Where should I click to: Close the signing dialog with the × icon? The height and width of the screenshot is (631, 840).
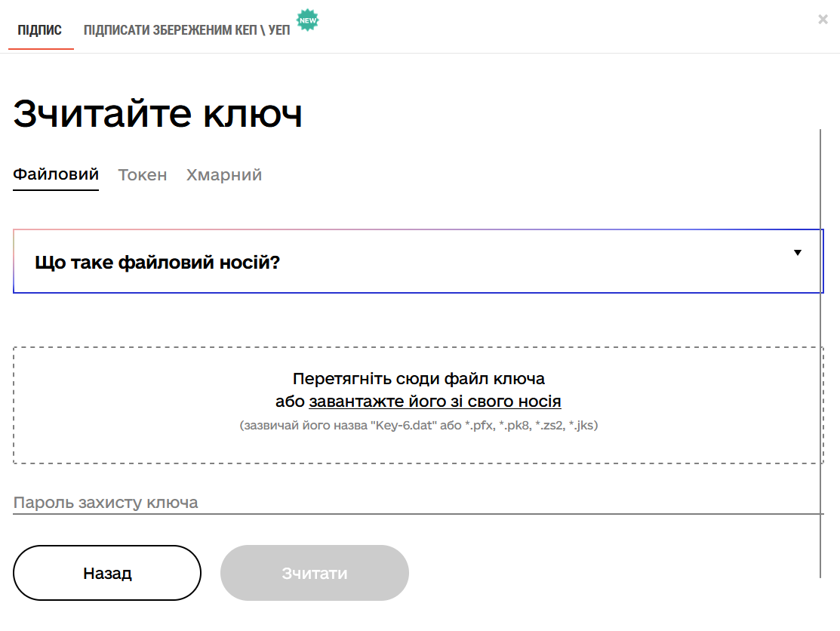click(823, 20)
